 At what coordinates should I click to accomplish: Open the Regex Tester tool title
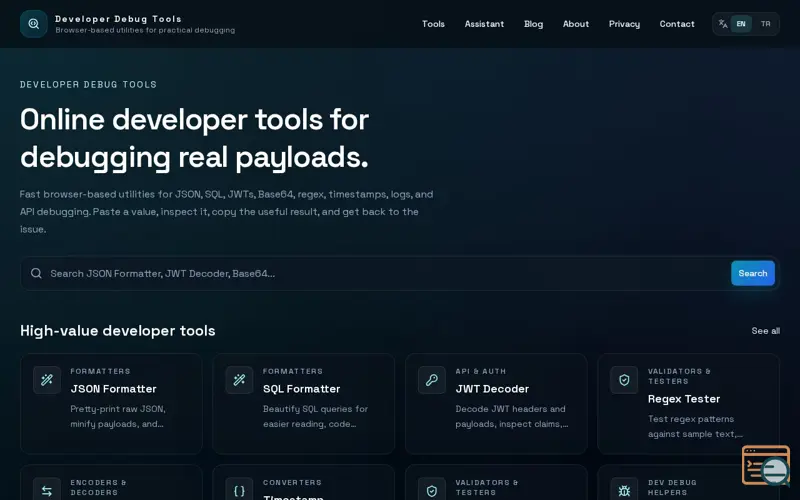(x=684, y=399)
